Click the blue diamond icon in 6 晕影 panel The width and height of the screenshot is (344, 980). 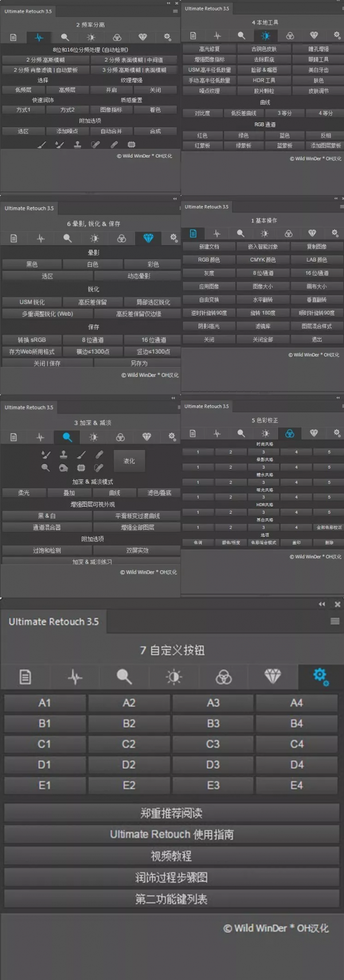[x=148, y=238]
